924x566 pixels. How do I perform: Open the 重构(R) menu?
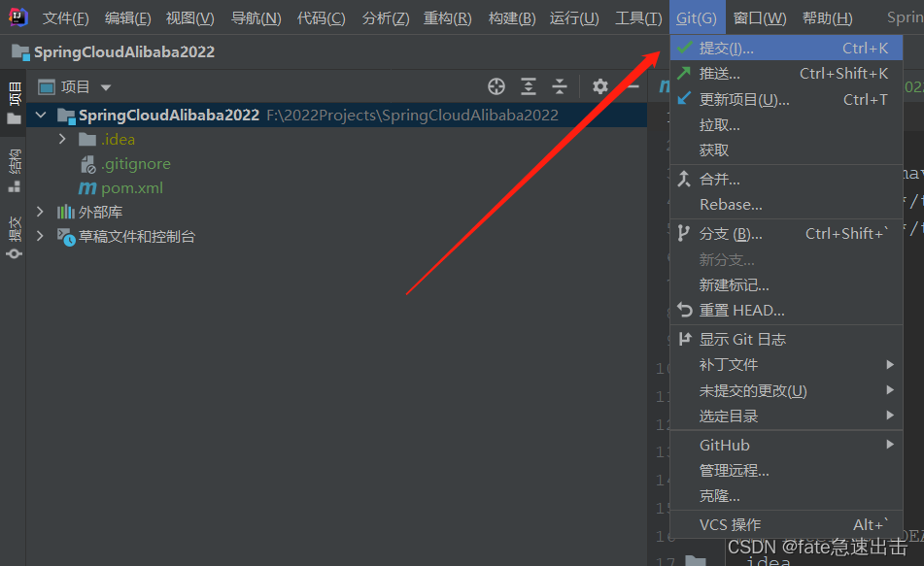tap(447, 18)
